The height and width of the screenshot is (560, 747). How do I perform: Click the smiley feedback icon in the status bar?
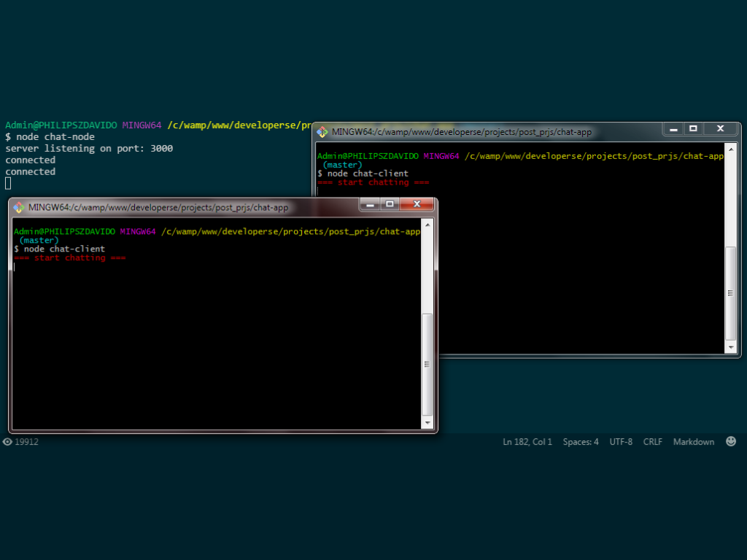tap(731, 441)
